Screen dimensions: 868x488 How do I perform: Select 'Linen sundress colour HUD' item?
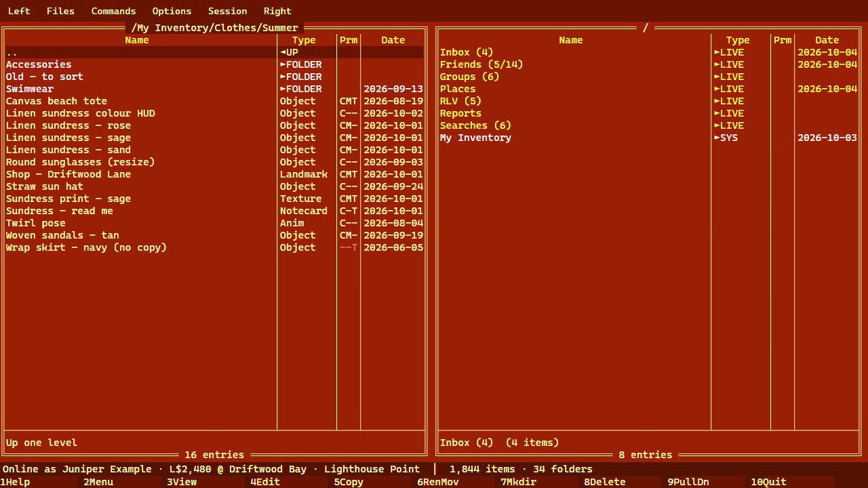(214, 113)
